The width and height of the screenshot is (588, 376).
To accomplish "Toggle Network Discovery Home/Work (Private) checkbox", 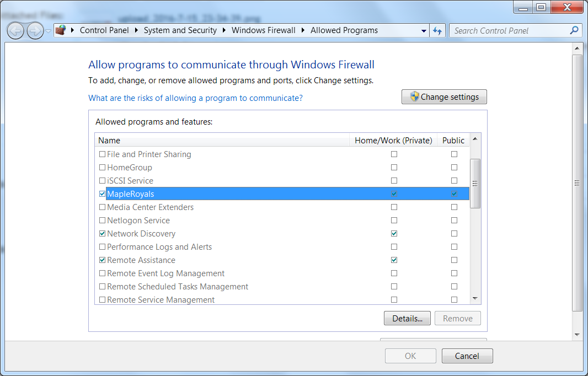I will click(394, 234).
